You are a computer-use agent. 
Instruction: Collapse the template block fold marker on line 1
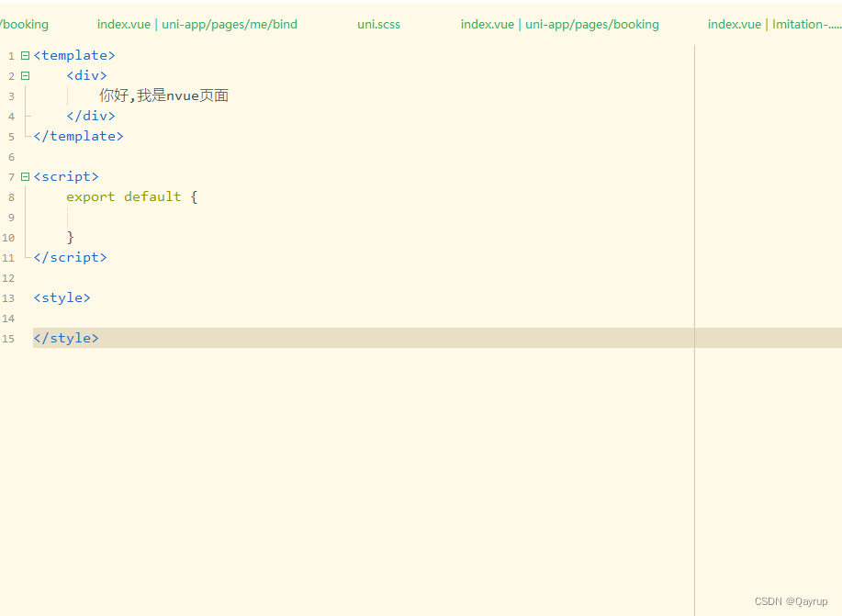tap(24, 55)
